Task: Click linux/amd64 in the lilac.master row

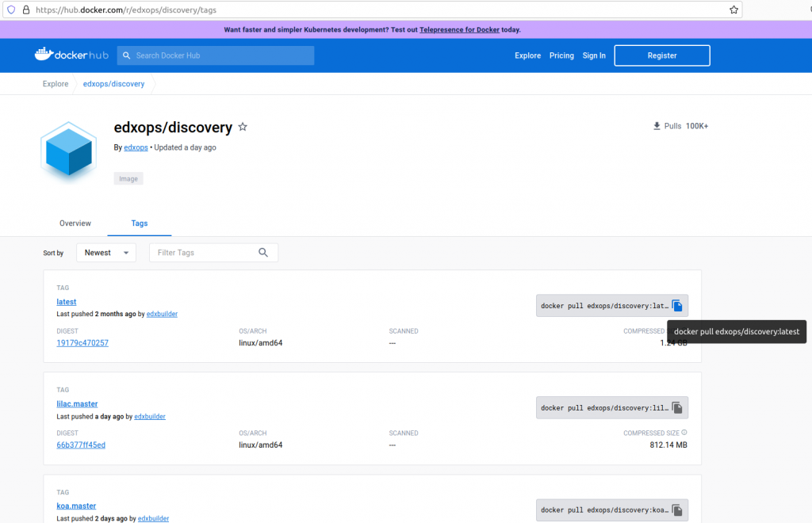Action: 260,445
